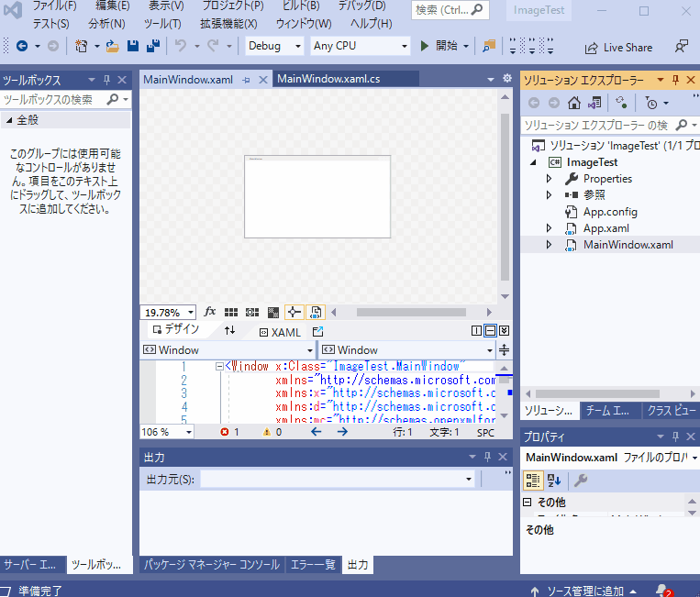Open the ファイル(F) menu
700x597 pixels.
coord(55,6)
